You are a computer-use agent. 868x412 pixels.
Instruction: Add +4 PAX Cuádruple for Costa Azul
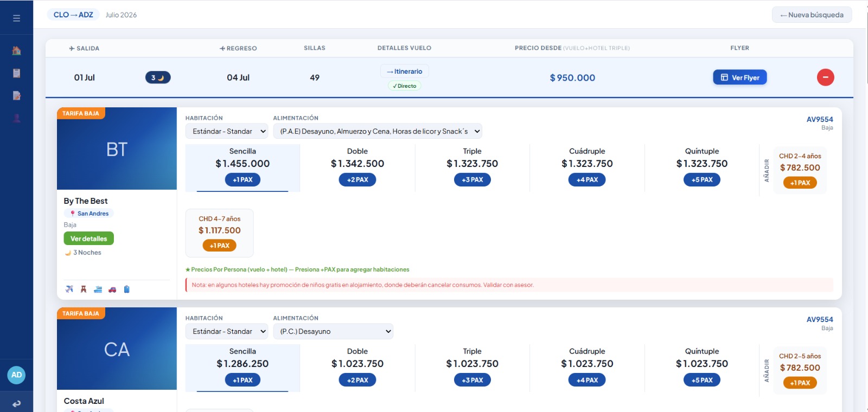pyautogui.click(x=587, y=380)
